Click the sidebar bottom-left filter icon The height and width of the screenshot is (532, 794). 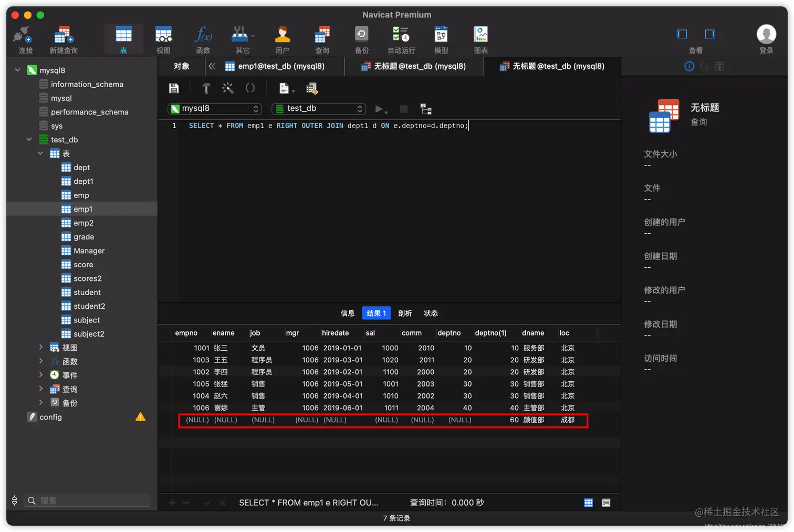[x=15, y=500]
